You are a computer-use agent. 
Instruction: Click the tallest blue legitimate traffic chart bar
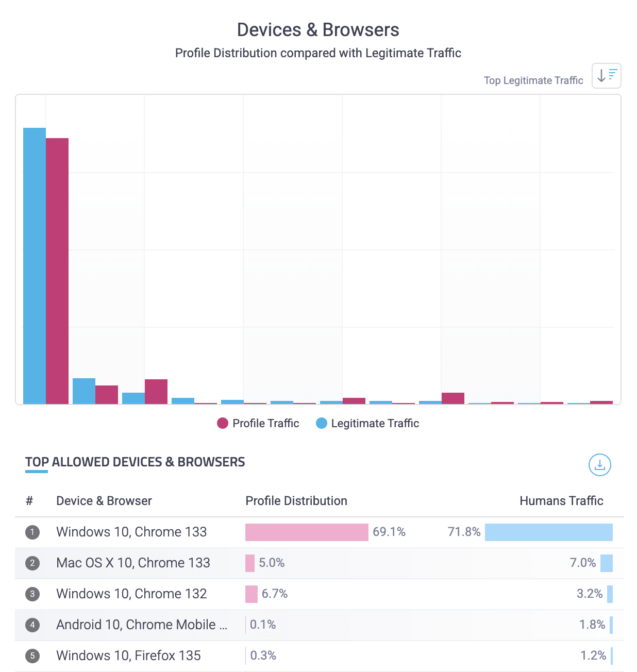(35, 265)
